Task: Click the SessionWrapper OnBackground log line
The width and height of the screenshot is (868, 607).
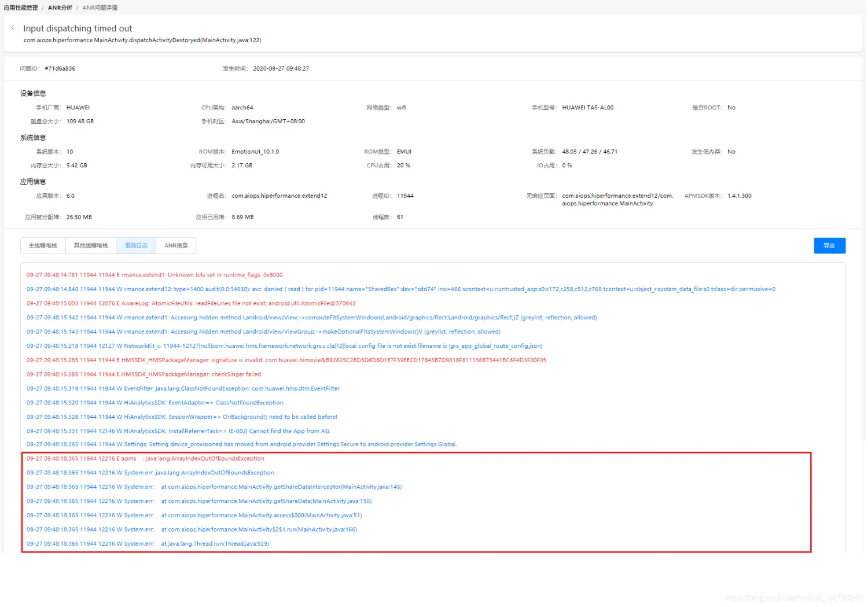Action: pyautogui.click(x=182, y=417)
